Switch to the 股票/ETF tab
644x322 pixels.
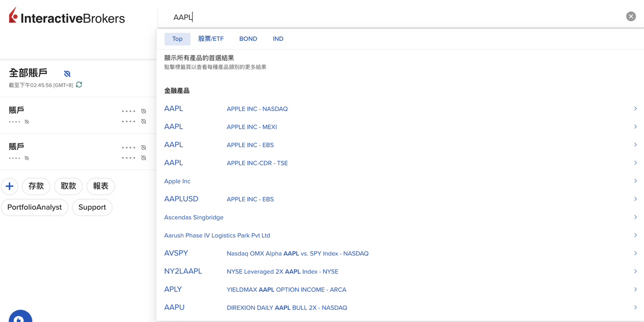[210, 39]
